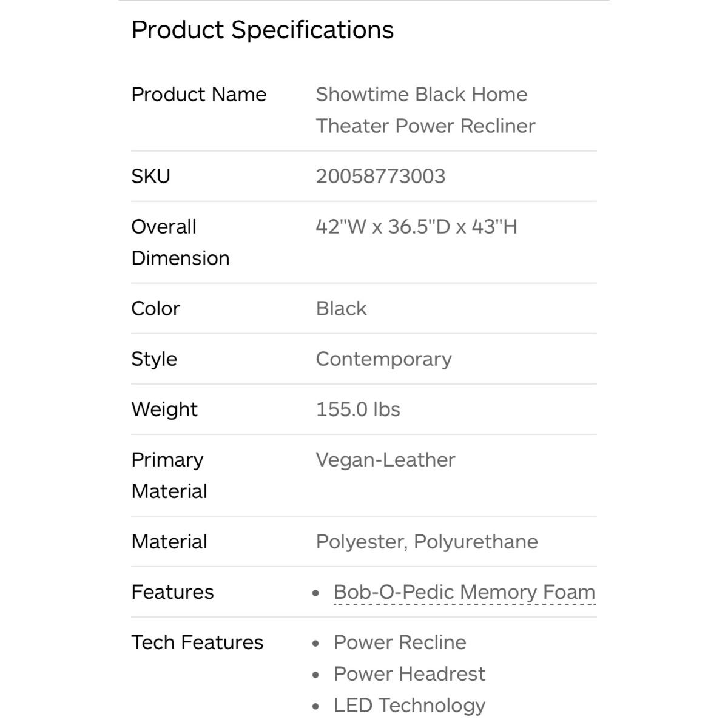Click the Tech Features row label
The height and width of the screenshot is (728, 728).
pos(197,642)
